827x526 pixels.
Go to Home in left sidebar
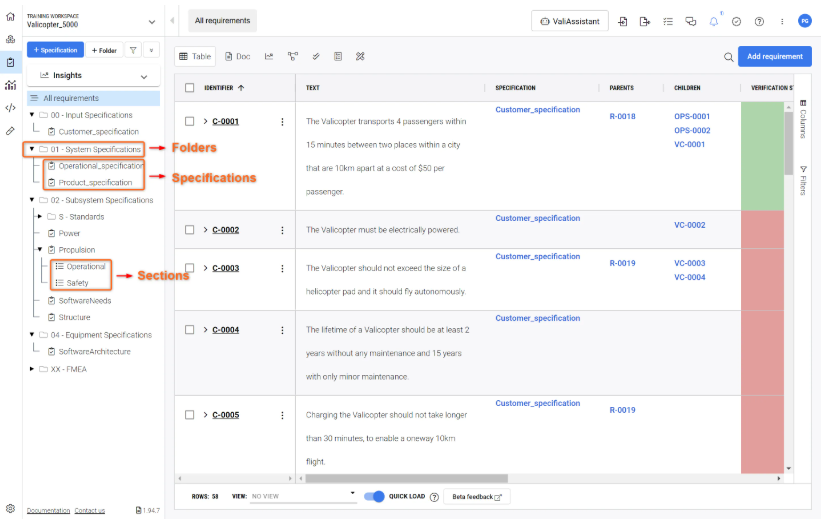click(x=10, y=17)
